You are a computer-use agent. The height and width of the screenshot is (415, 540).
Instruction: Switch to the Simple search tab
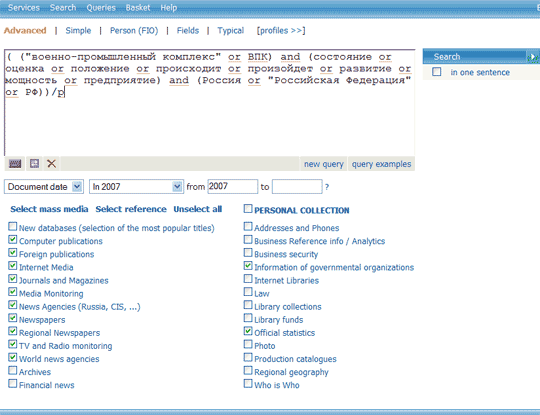78,31
